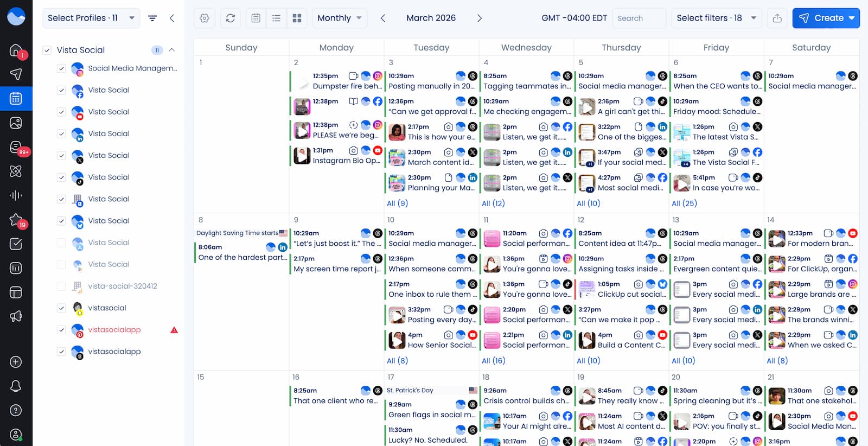868x446 pixels.
Task: Open the help question mark icon
Action: pyautogui.click(x=16, y=410)
